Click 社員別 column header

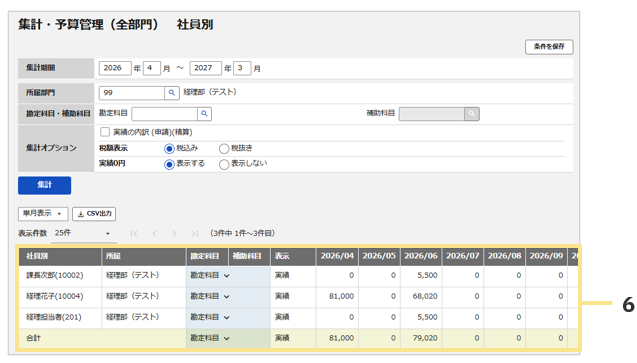(x=60, y=256)
